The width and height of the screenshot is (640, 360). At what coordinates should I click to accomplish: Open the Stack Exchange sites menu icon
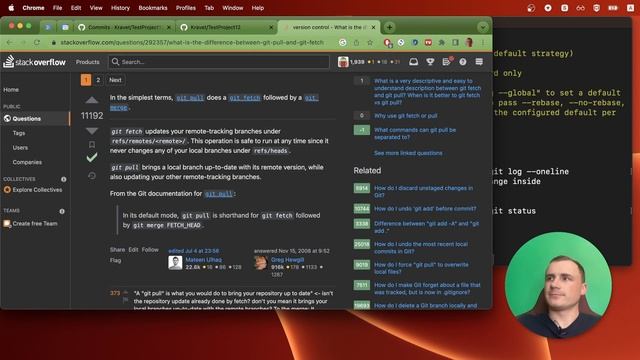point(479,62)
